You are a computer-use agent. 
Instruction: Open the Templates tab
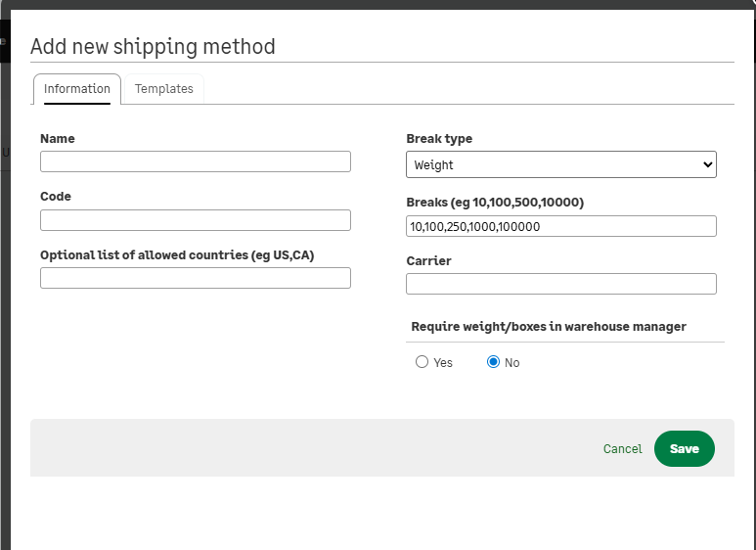click(x=164, y=89)
